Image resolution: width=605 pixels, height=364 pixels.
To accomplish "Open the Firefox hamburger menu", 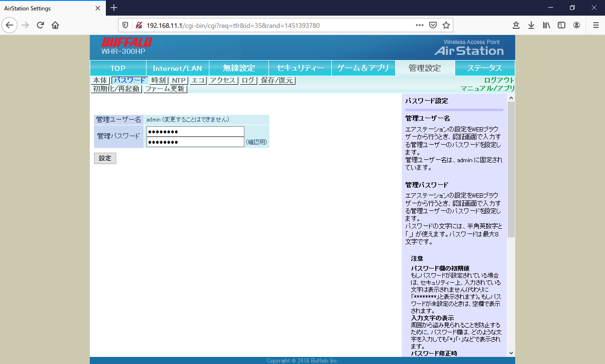I will point(596,25).
